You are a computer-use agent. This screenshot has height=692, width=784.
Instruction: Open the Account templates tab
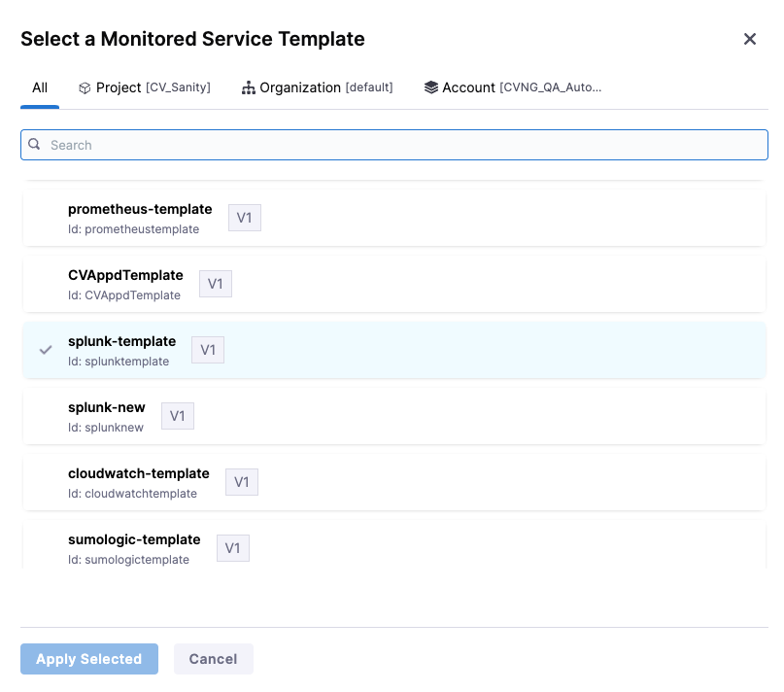513,87
